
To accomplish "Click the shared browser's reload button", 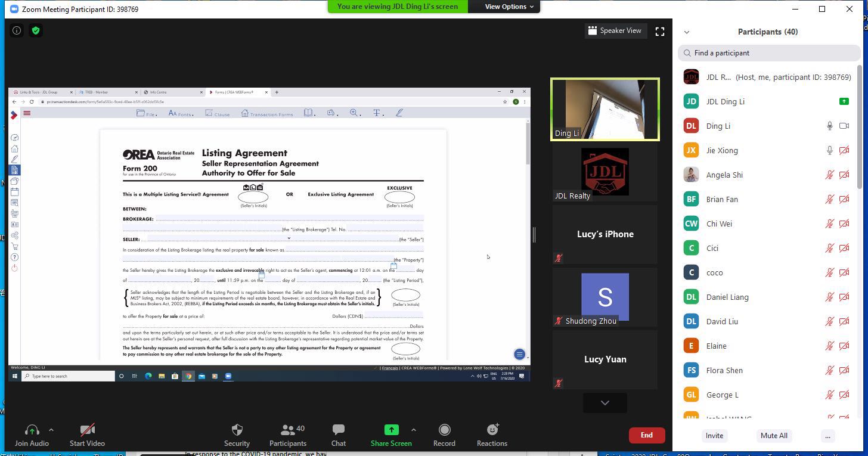I will click(x=32, y=102).
